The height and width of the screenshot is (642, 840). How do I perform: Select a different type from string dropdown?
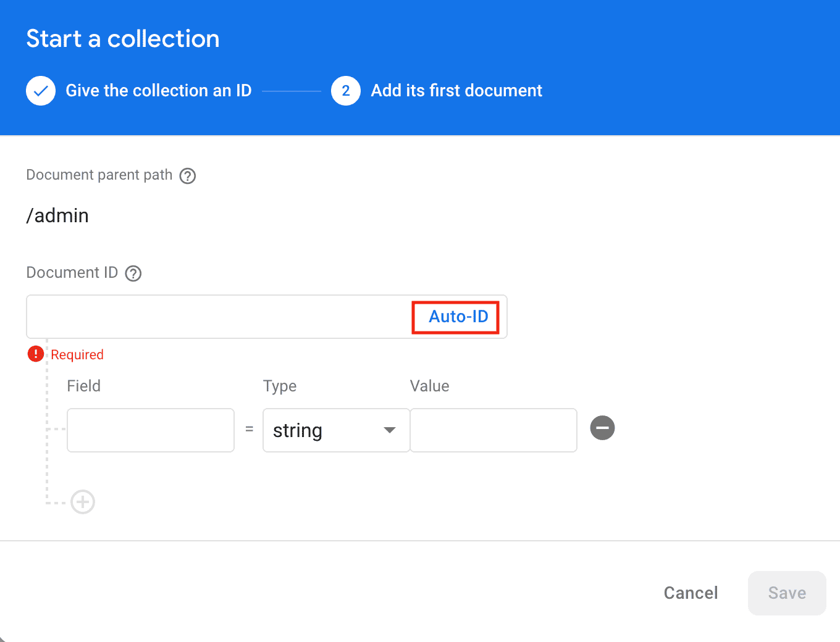coord(336,430)
